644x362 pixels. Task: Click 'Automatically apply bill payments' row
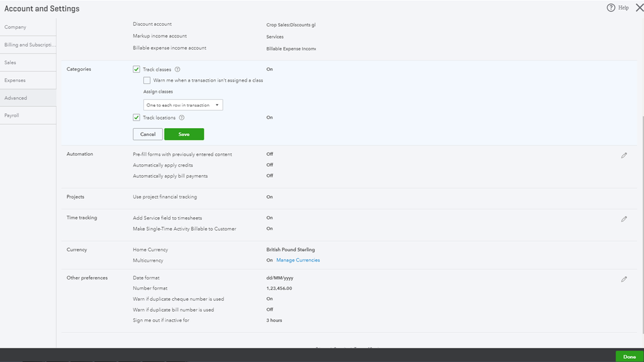tap(170, 176)
